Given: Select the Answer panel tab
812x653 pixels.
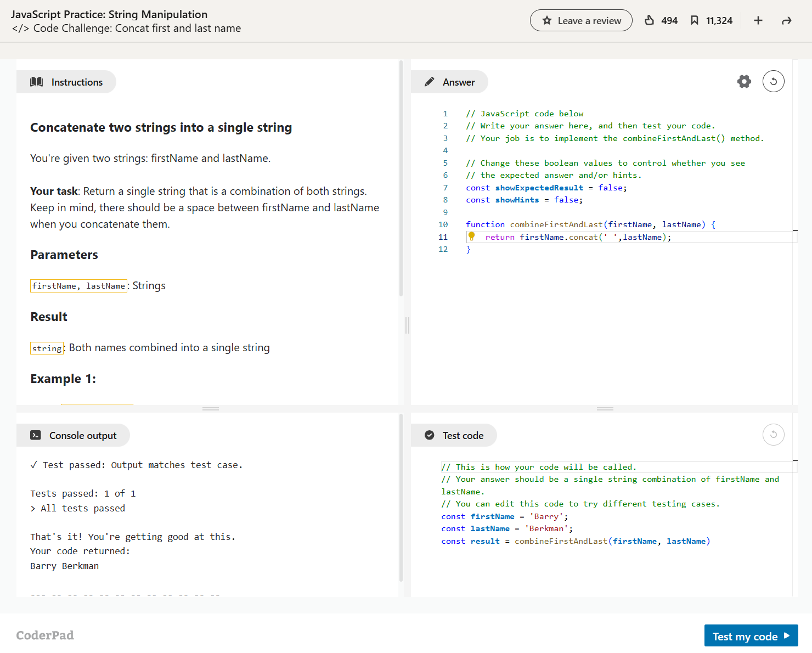Looking at the screenshot, I should [449, 82].
